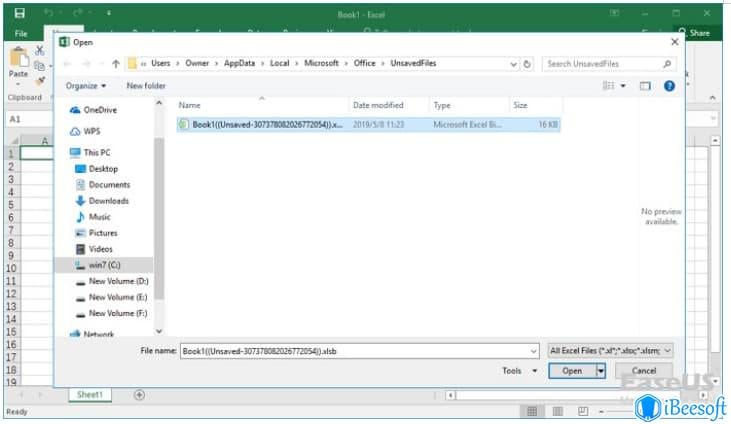Open the Tools dropdown
731x424 pixels.
point(519,371)
